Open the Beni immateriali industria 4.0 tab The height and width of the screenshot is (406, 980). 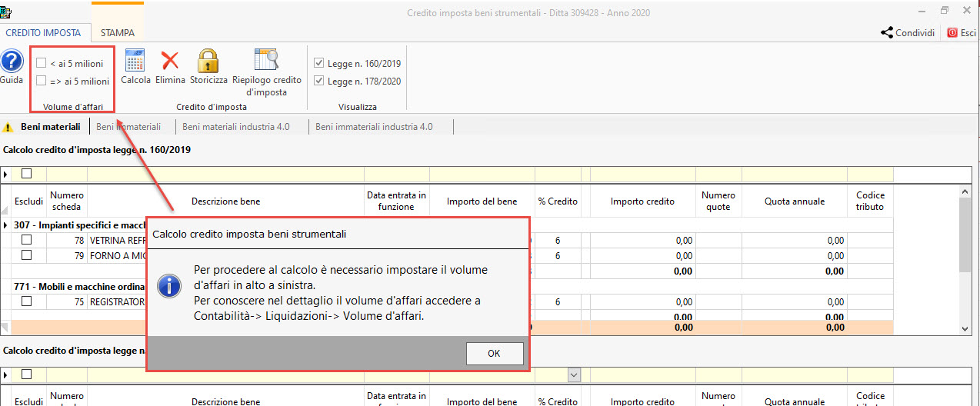click(374, 127)
